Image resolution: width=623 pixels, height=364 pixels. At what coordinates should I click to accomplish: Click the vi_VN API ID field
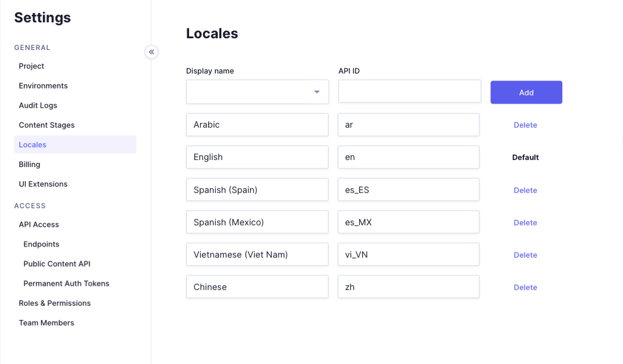pyautogui.click(x=408, y=255)
